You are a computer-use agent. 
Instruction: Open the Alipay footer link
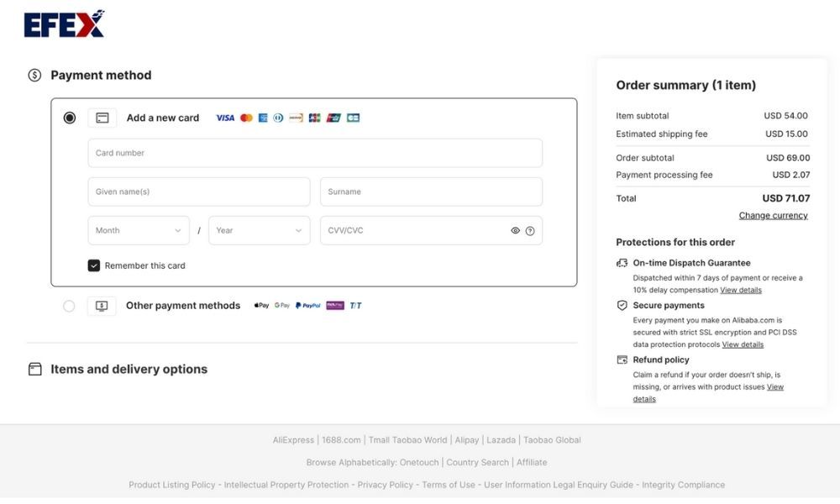(466, 440)
